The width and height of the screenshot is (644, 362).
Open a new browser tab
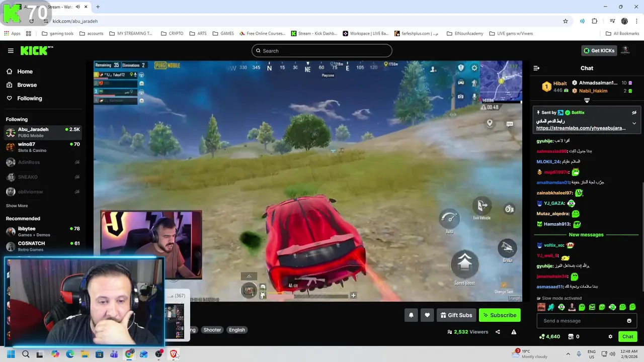(98, 7)
